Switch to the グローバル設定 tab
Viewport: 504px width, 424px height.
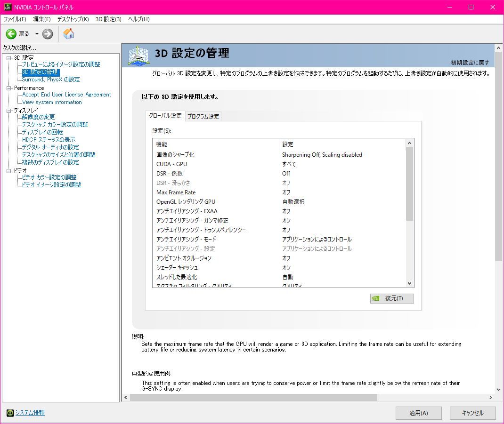(165, 116)
